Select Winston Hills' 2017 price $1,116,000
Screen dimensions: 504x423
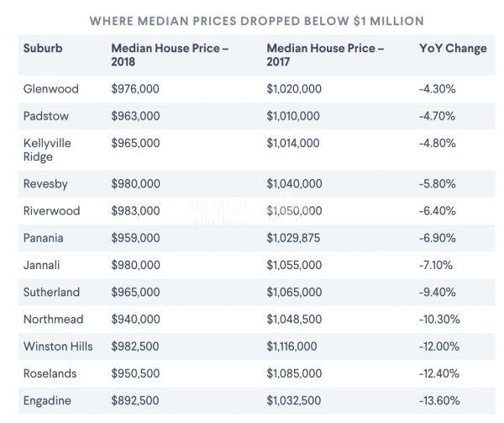(x=291, y=346)
